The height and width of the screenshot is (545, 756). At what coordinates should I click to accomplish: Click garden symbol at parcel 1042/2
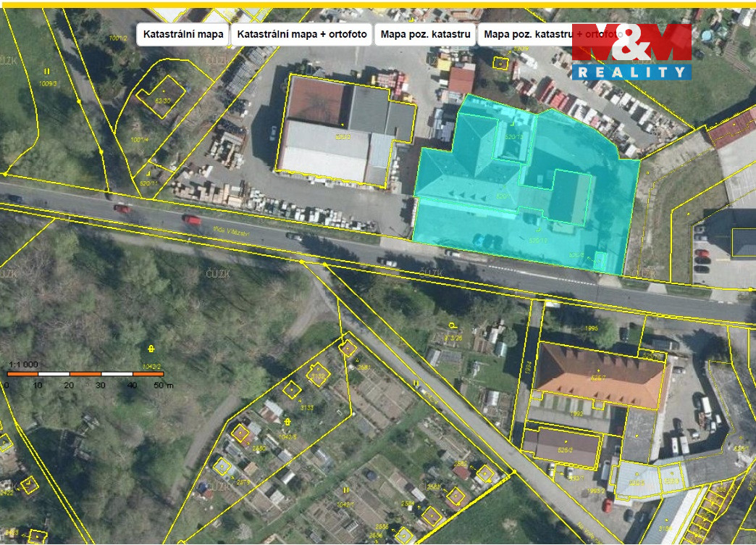(x=151, y=349)
